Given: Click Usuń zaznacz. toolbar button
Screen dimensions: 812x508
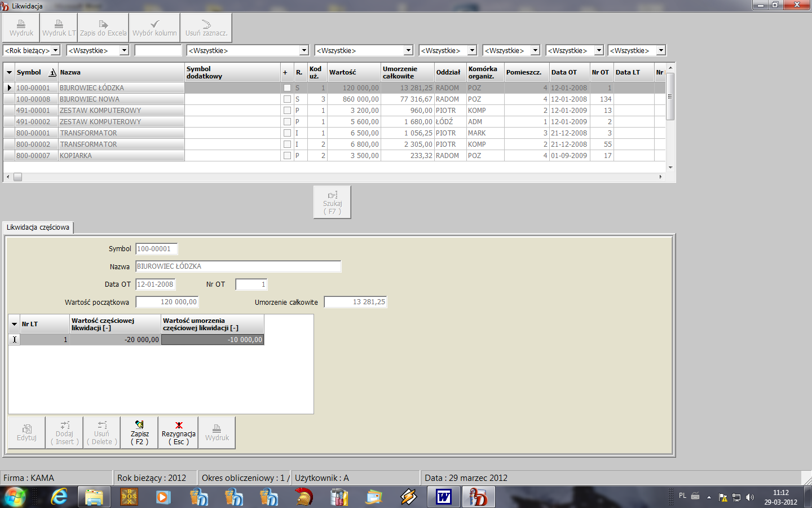Looking at the screenshot, I should pyautogui.click(x=206, y=28).
